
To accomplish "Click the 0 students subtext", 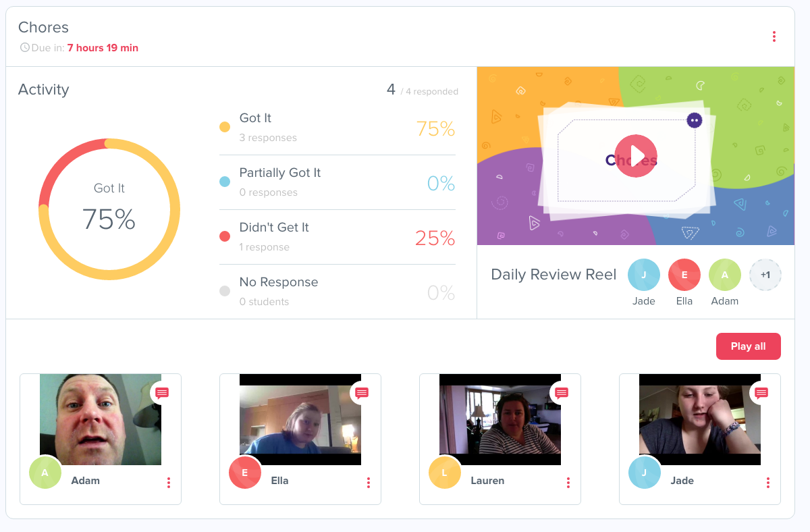I will [x=264, y=302].
